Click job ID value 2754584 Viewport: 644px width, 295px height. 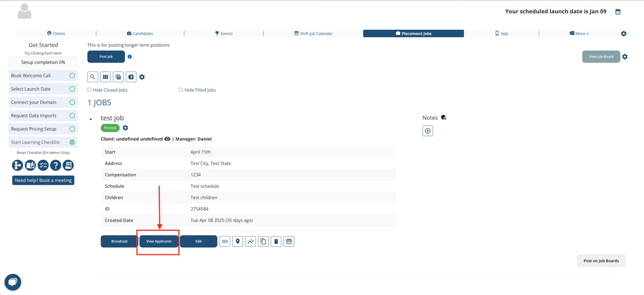tap(199, 209)
